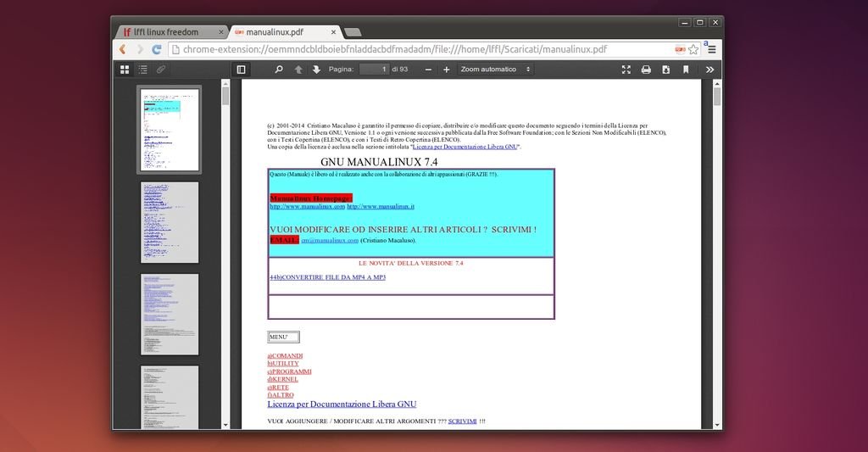
Task: Open the f)ALTRO link
Action: tap(281, 395)
